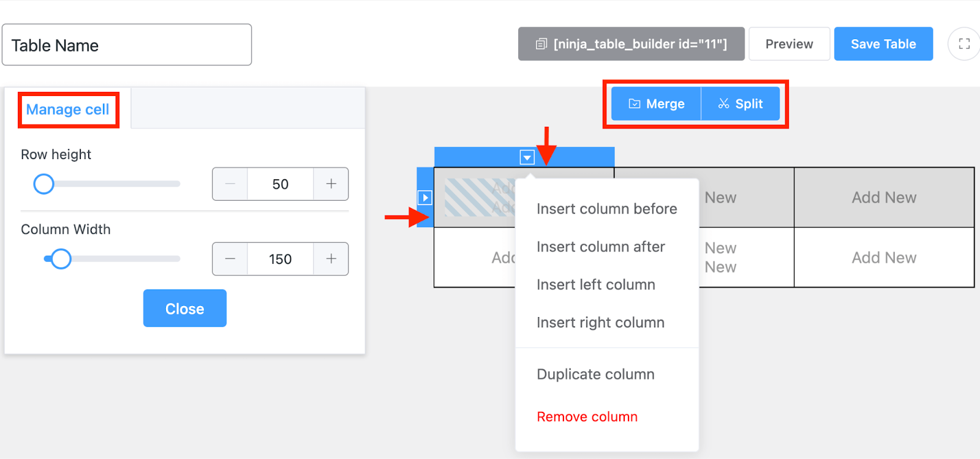
Task: Switch to the Manage cell tab
Action: coord(67,110)
